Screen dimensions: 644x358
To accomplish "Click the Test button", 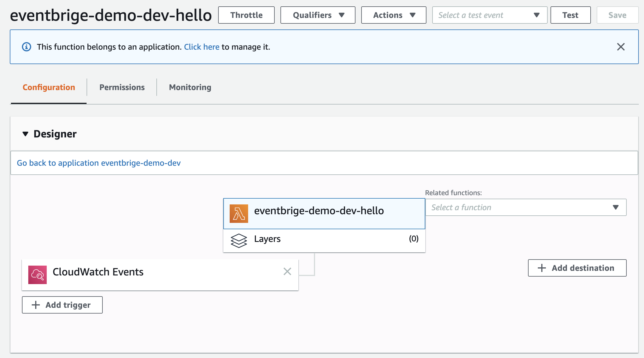I will point(570,15).
